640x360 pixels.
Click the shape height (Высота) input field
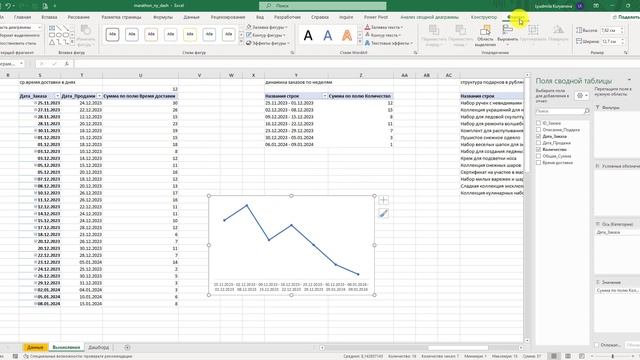pos(611,31)
